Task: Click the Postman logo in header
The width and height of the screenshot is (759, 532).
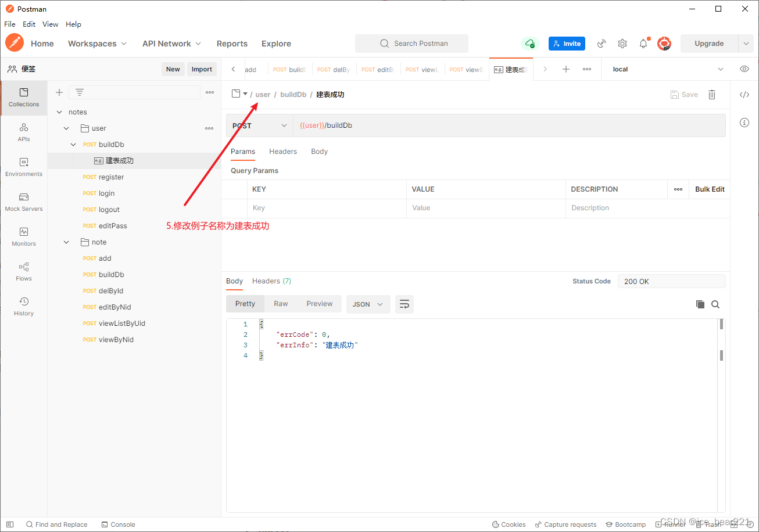Action: point(15,43)
